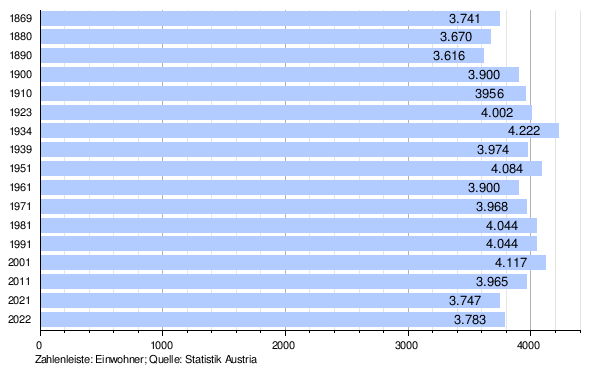Click the 2022 bar with value 3.783
This screenshot has height=370, width=600.
[273, 319]
